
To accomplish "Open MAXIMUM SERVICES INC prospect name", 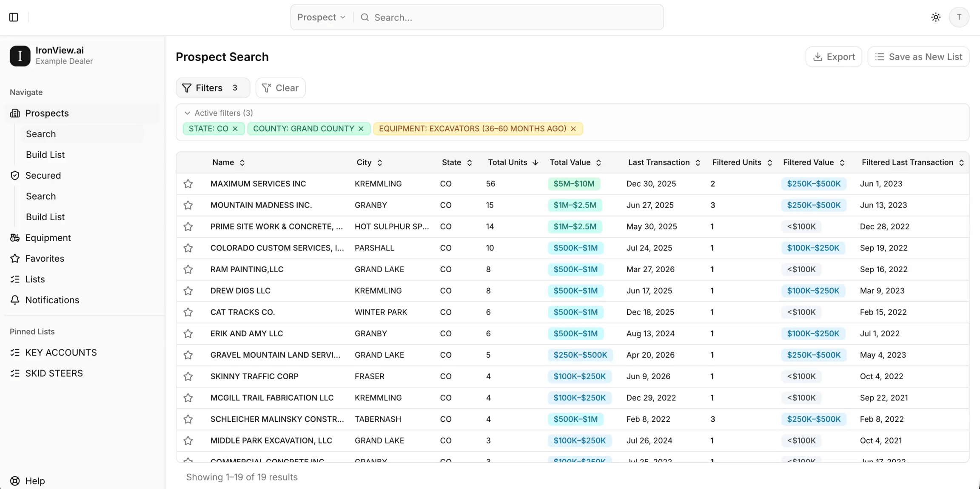I will [258, 184].
